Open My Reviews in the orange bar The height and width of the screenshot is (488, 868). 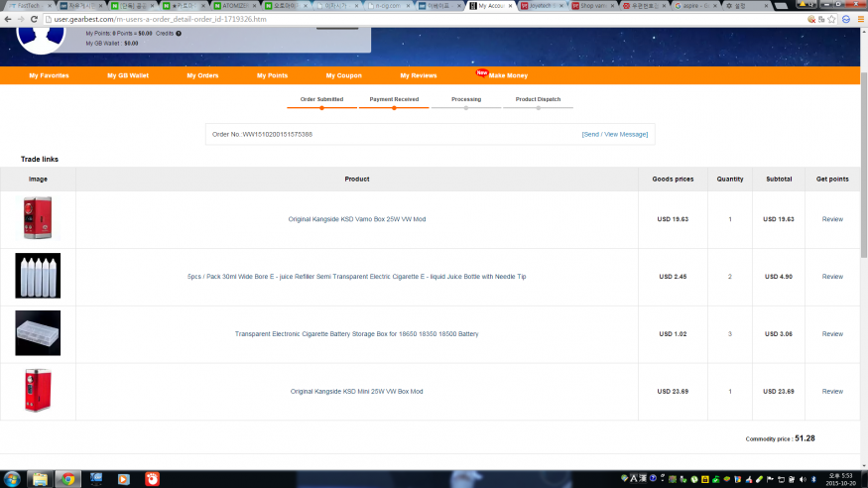pos(419,75)
